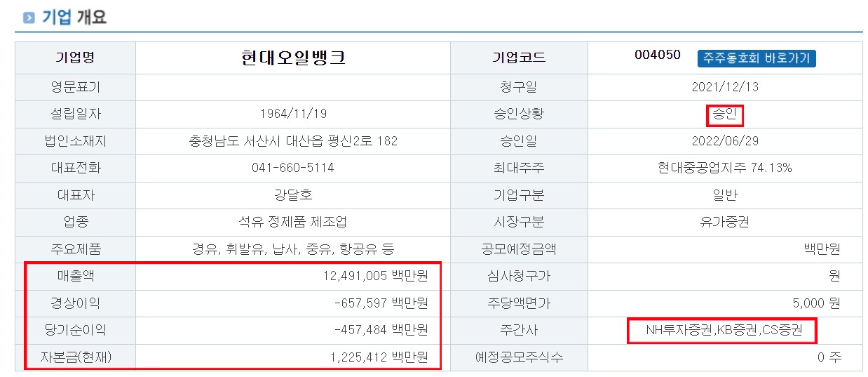868x377 pixels.
Task: Select the products 경유, 휘발유, 납사, 중유, 항공유 등
Action: click(x=293, y=249)
